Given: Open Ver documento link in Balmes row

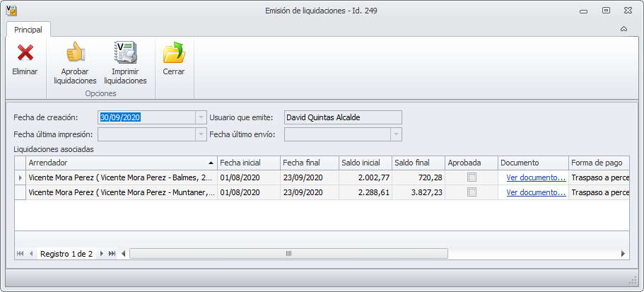Looking at the screenshot, I should pyautogui.click(x=536, y=178).
